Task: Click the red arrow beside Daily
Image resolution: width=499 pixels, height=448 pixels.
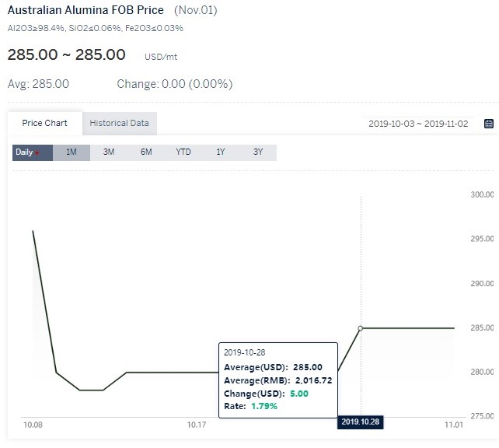Action: 37,153
